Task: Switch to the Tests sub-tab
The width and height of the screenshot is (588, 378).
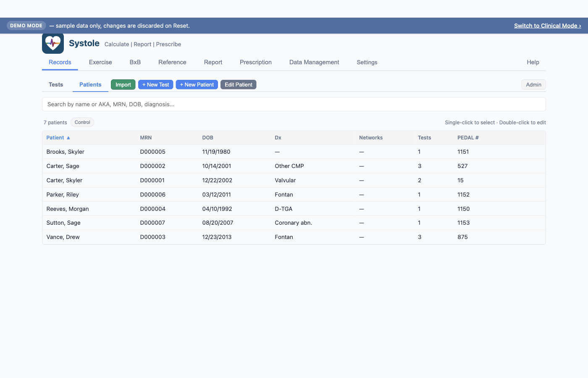Action: pyautogui.click(x=56, y=84)
